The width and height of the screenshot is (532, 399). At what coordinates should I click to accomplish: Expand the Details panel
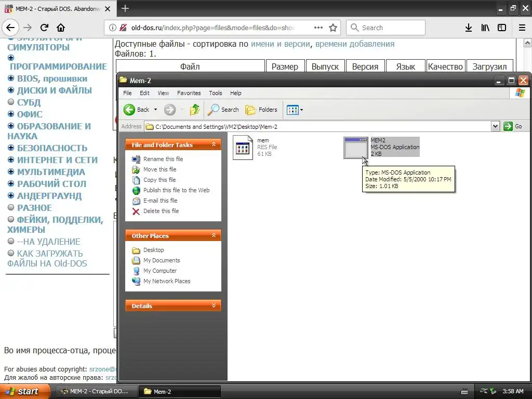(214, 305)
